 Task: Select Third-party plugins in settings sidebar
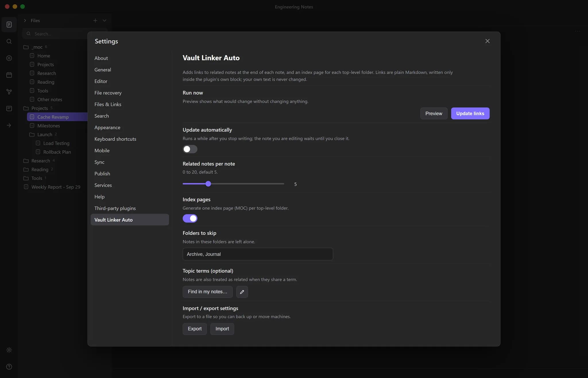pos(130,208)
